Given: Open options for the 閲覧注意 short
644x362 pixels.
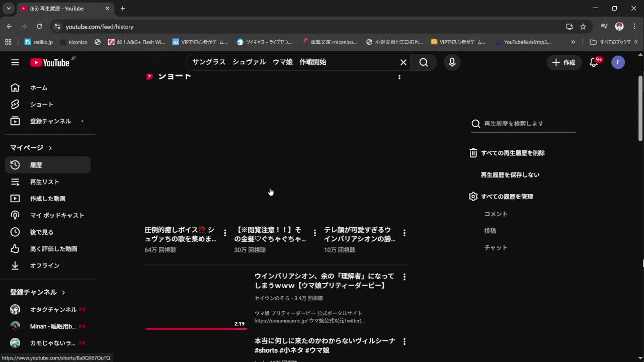Looking at the screenshot, I should pos(315,233).
